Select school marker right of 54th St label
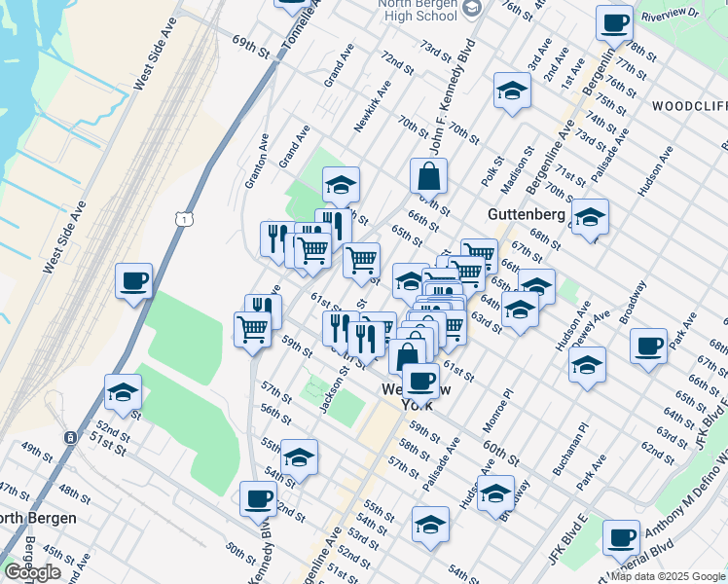Image resolution: width=728 pixels, height=584 pixels. [430, 526]
